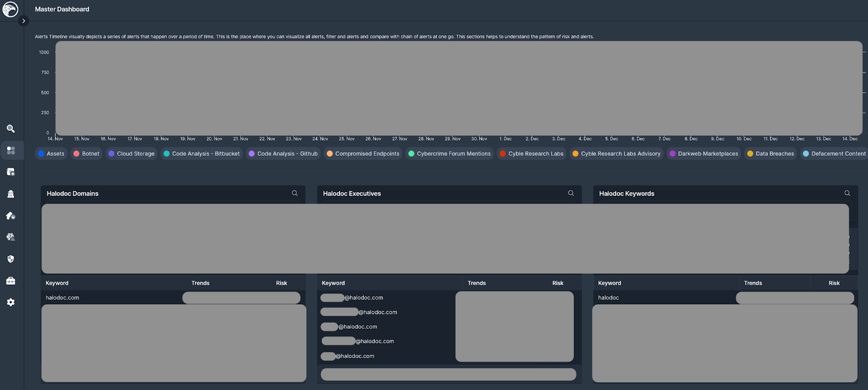The height and width of the screenshot is (390, 868).
Task: Click the Halodoc Executives panel title
Action: click(352, 194)
